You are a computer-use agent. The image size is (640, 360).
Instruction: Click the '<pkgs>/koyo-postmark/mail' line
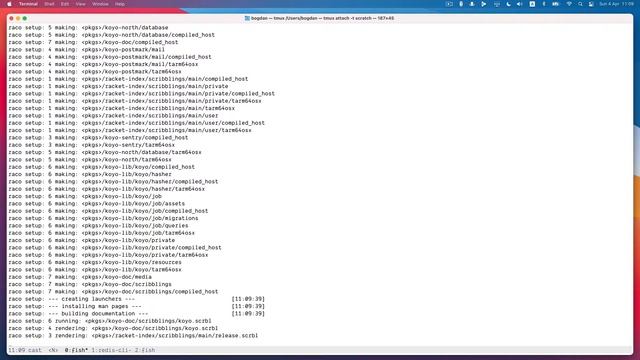click(87, 50)
